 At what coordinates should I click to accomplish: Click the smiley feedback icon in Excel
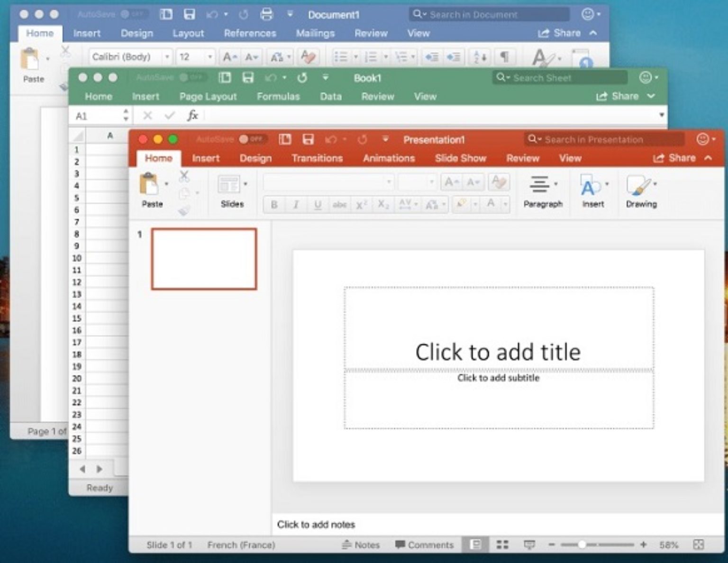click(646, 77)
